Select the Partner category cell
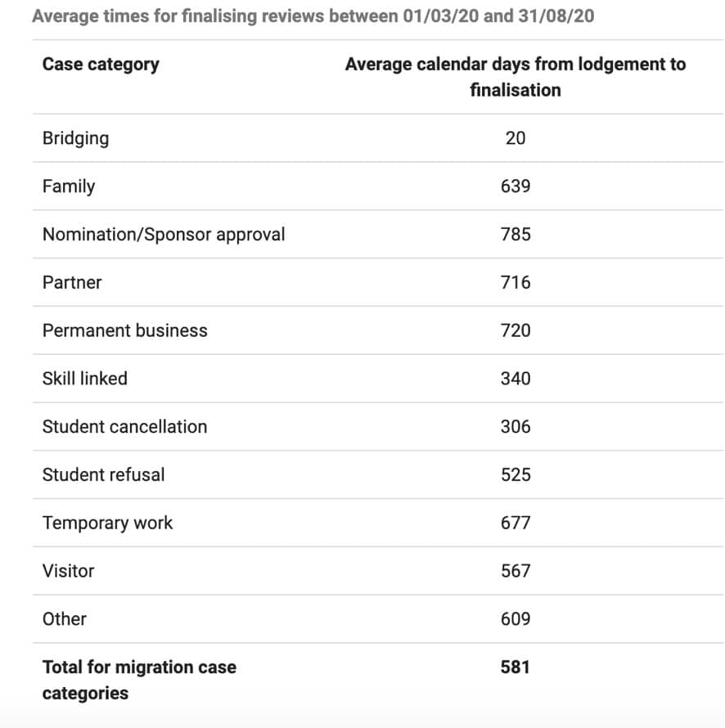Image resolution: width=725 pixels, height=728 pixels. (72, 283)
